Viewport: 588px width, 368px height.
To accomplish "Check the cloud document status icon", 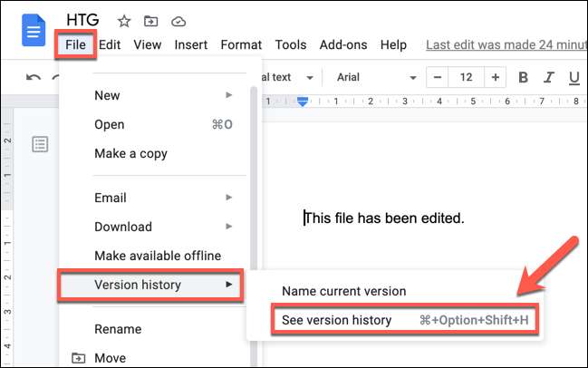I will [178, 20].
